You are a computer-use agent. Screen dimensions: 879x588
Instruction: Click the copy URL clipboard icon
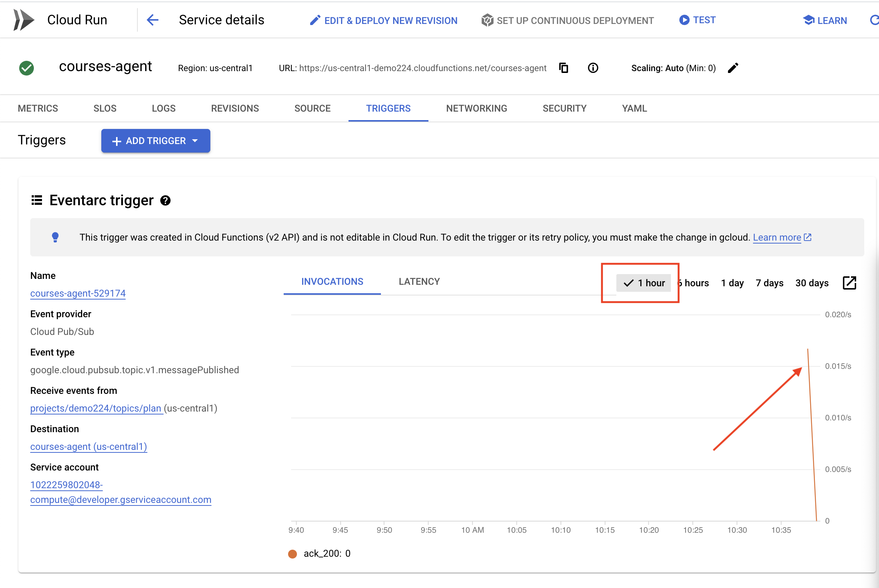coord(564,67)
